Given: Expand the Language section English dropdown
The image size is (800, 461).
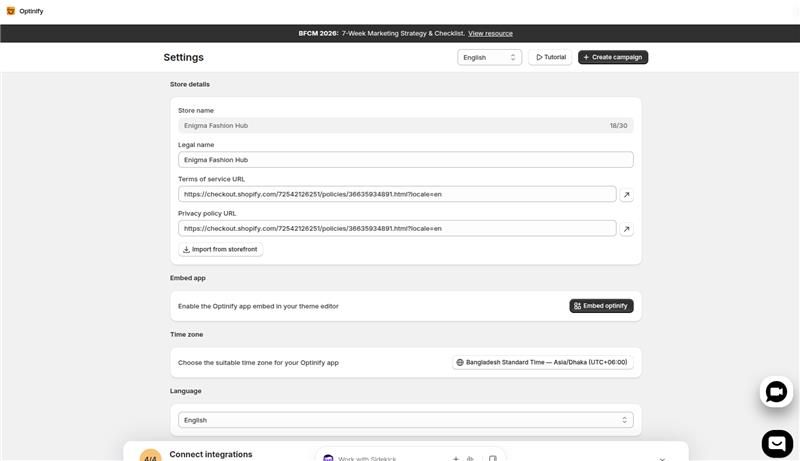Looking at the screenshot, I should [x=406, y=420].
